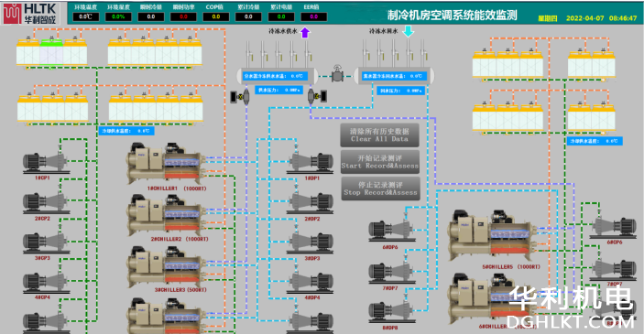Viewport: 644px width, 334px height.
Task: Click the magenta EER值 value field
Action: pyautogui.click(x=314, y=16)
